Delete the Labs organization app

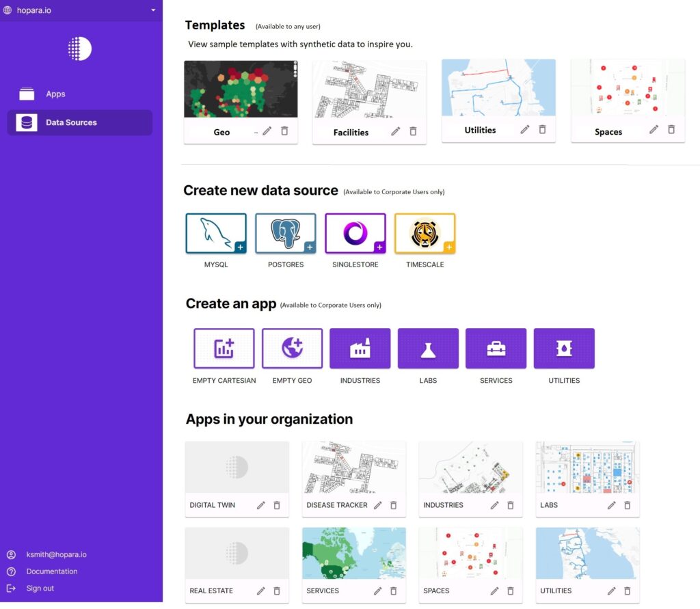(628, 505)
